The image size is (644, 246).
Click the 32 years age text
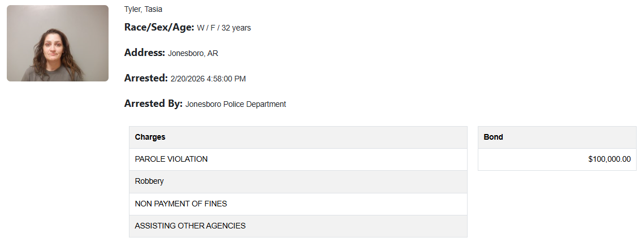click(237, 28)
